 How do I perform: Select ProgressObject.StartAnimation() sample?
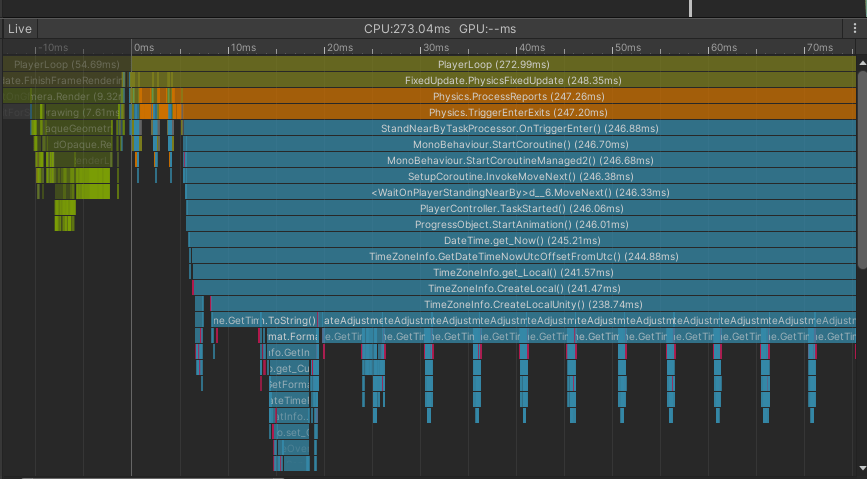(521, 225)
